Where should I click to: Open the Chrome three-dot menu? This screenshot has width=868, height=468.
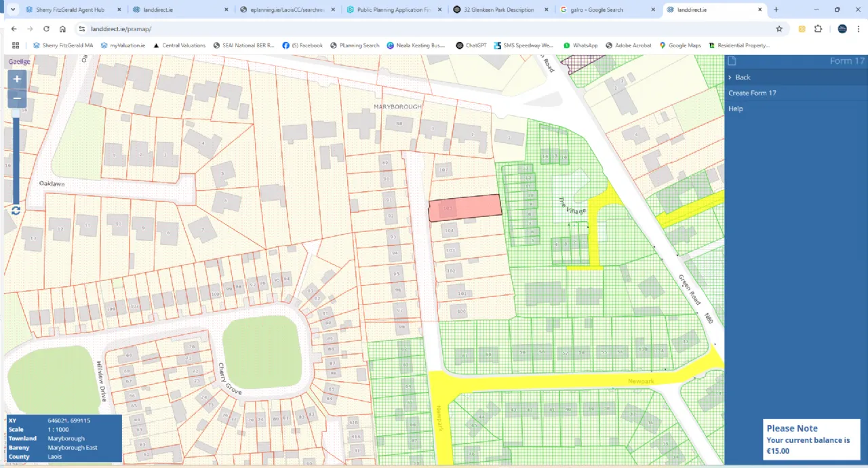[x=858, y=29]
